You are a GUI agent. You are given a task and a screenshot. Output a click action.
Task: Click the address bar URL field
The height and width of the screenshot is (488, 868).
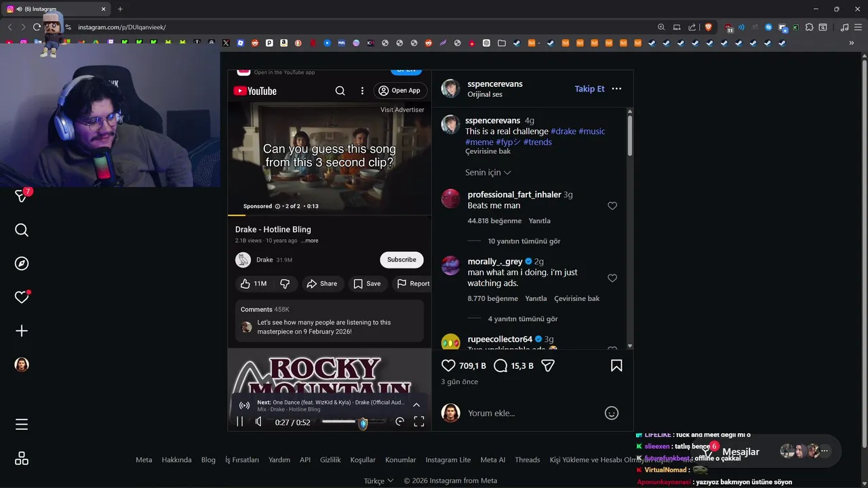pos(363,27)
